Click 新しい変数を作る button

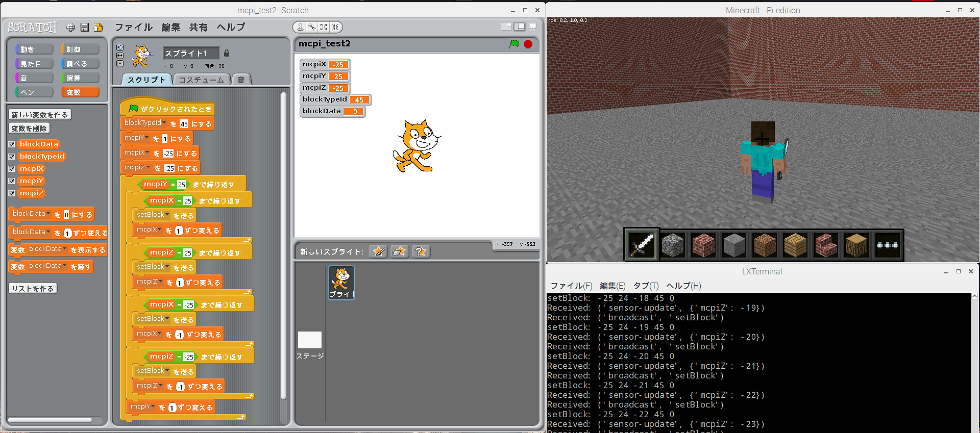pyautogui.click(x=40, y=115)
